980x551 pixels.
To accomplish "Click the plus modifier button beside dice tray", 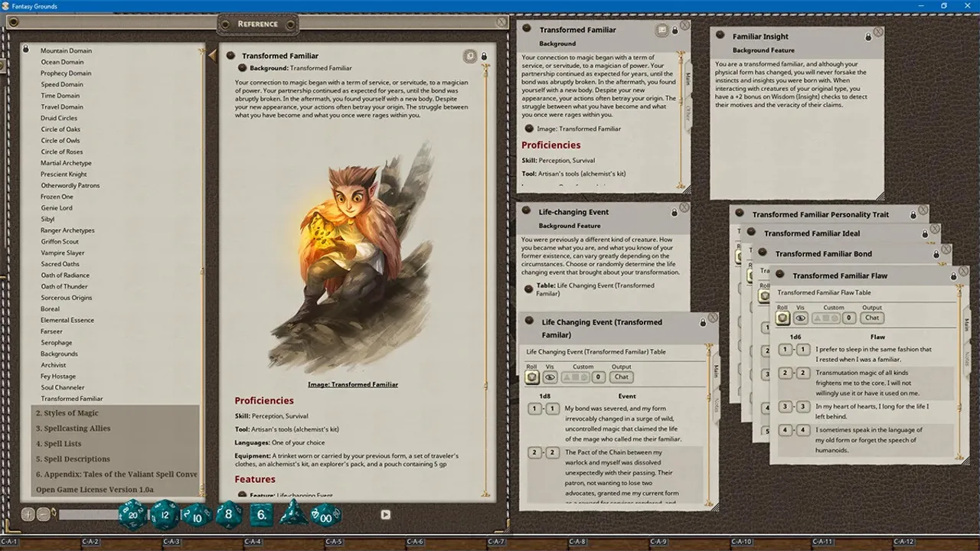I will [x=28, y=514].
